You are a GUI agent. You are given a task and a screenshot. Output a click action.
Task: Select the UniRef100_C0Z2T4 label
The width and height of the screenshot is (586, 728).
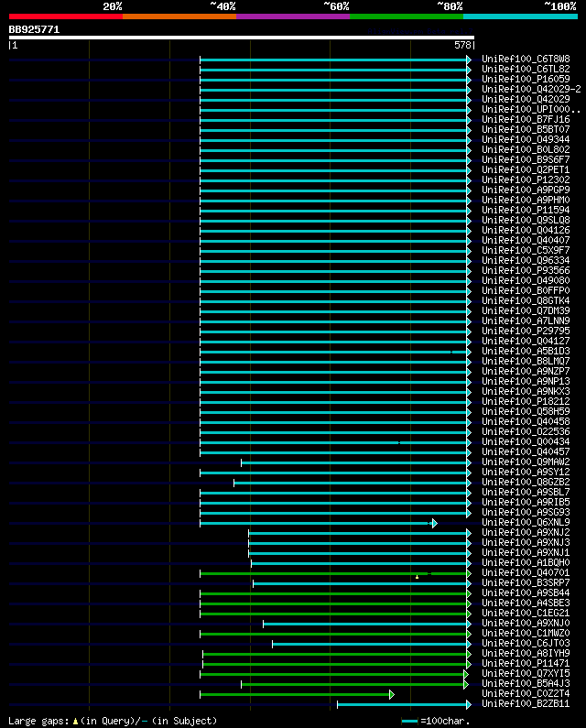click(526, 693)
